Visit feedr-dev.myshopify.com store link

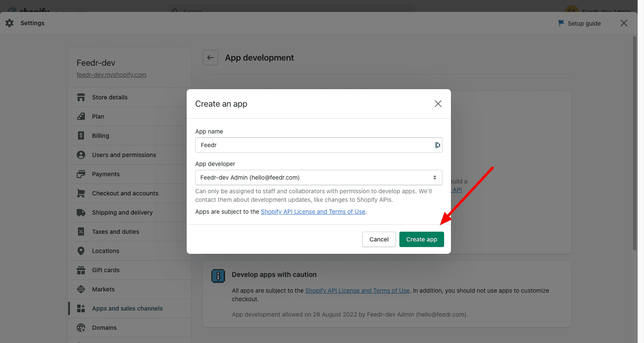pos(111,75)
